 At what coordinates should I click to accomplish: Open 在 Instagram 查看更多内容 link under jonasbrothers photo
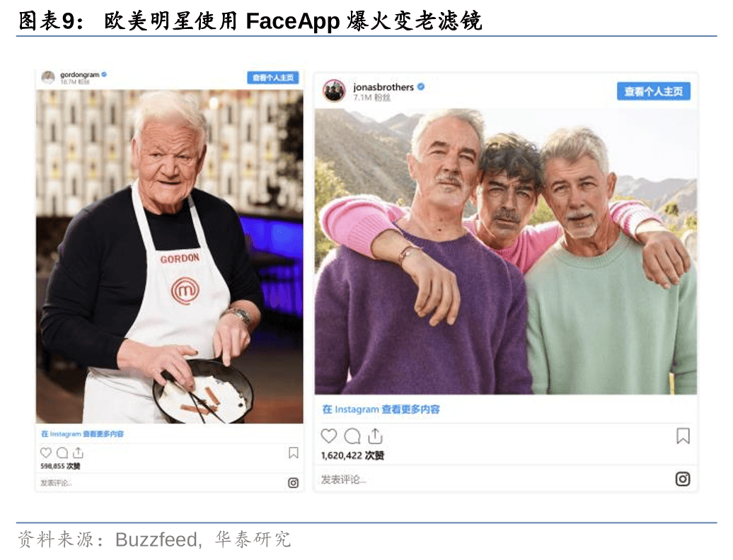pyautogui.click(x=381, y=409)
